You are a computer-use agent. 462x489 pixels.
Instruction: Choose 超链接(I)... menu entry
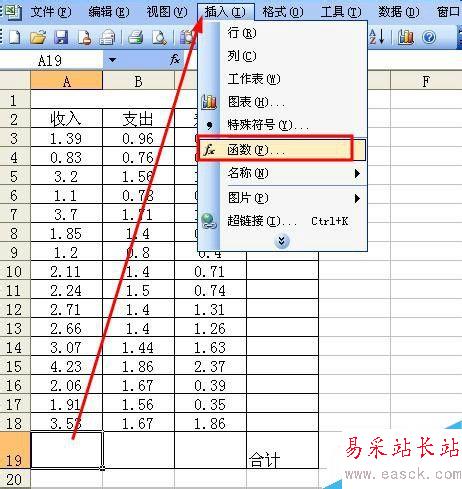[x=282, y=221]
